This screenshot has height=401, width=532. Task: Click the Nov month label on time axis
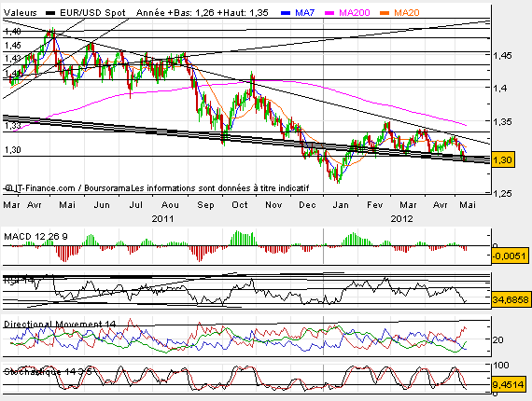point(273,205)
